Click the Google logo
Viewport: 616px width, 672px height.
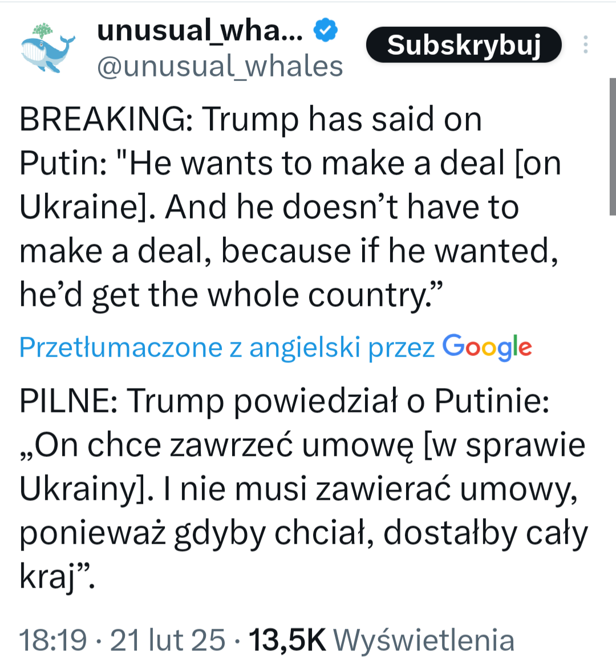[x=487, y=347]
